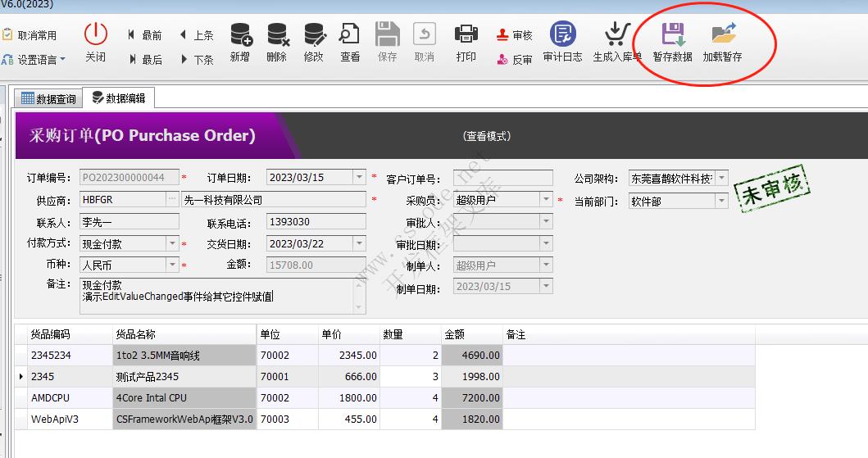Click the Delete (删除) database icon

pyautogui.click(x=277, y=34)
